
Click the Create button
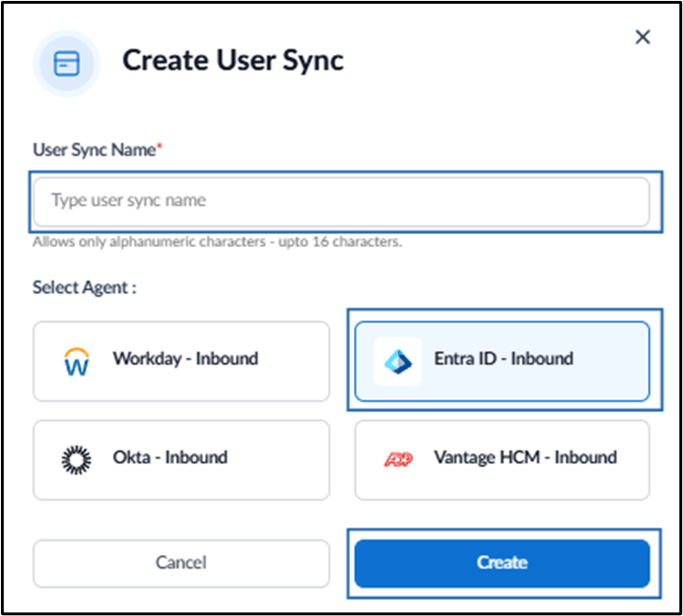click(502, 563)
